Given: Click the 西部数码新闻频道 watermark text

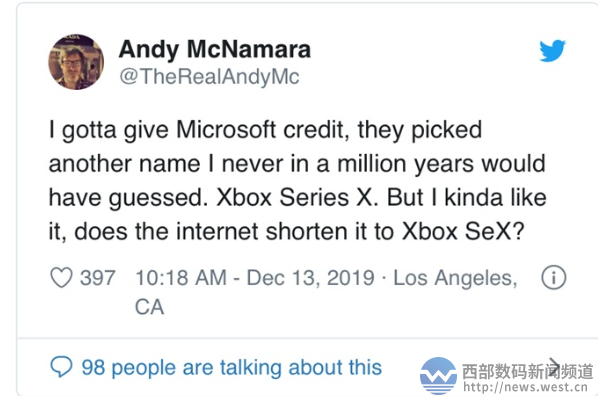Looking at the screenshot, I should pos(528,371).
